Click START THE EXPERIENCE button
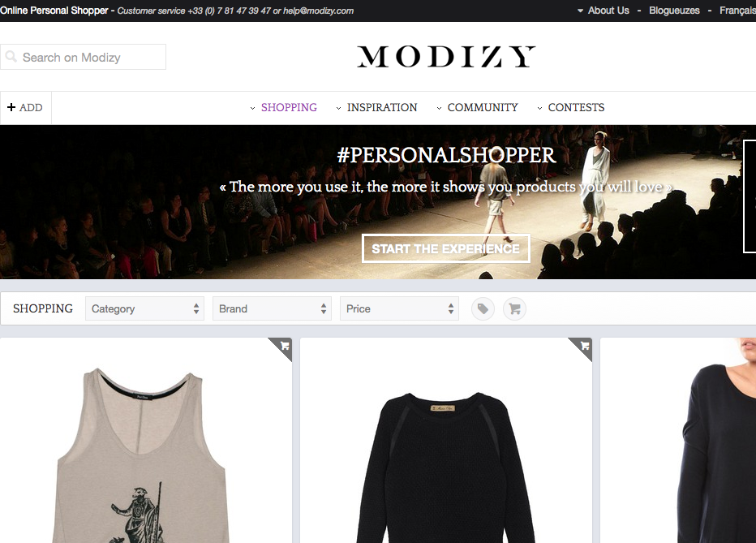Image resolution: width=756 pixels, height=543 pixels. point(446,249)
